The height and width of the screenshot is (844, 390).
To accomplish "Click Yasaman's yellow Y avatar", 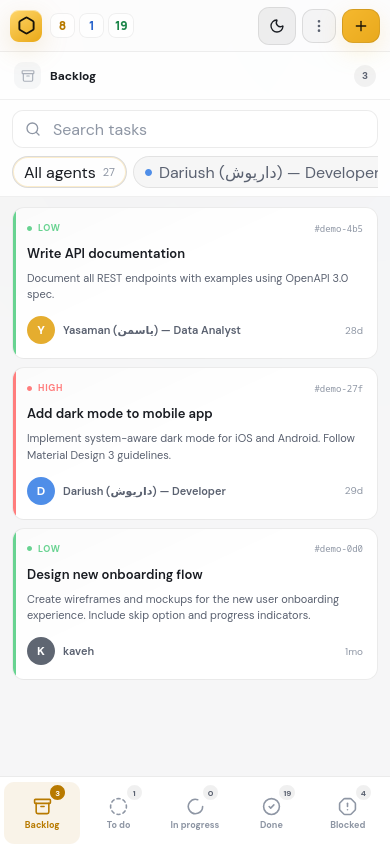I will pos(41,330).
